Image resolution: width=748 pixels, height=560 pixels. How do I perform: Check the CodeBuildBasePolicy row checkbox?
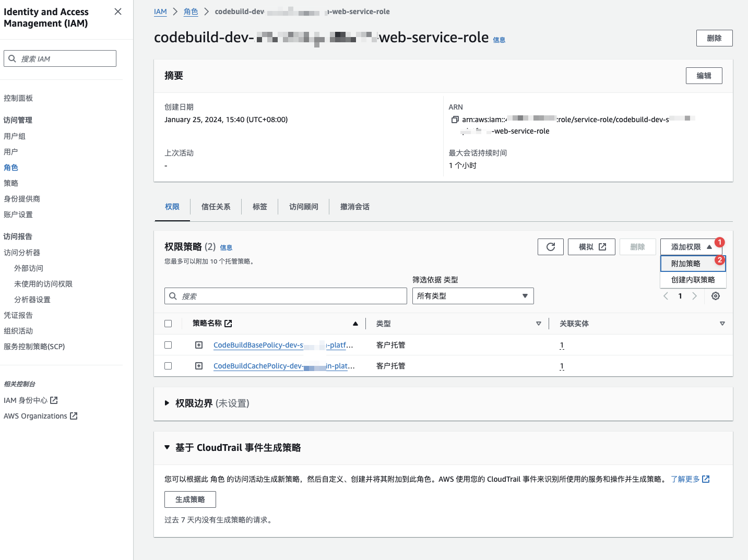pos(168,345)
